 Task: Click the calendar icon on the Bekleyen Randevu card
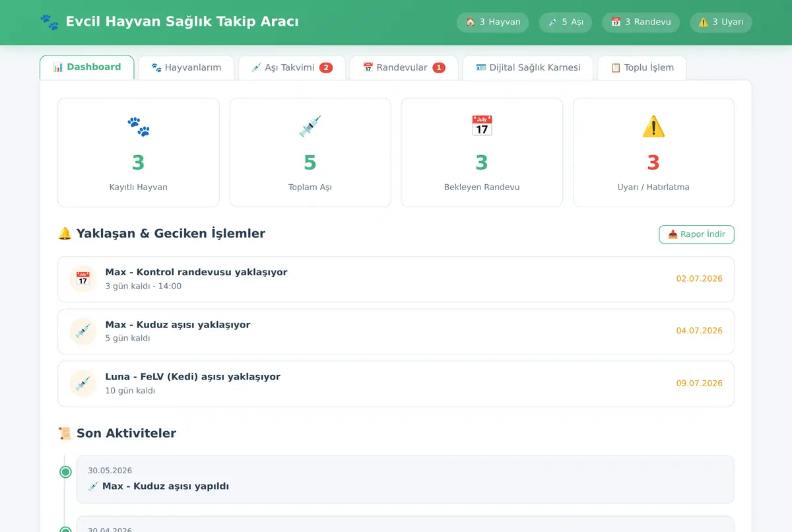click(482, 126)
